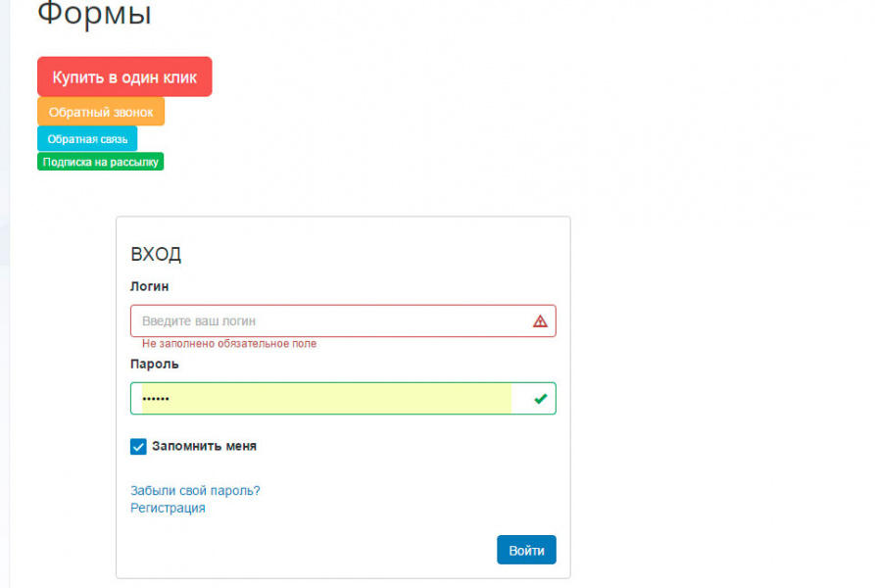The image size is (875, 588).
Task: Submit the form with Войти button
Action: [x=526, y=550]
